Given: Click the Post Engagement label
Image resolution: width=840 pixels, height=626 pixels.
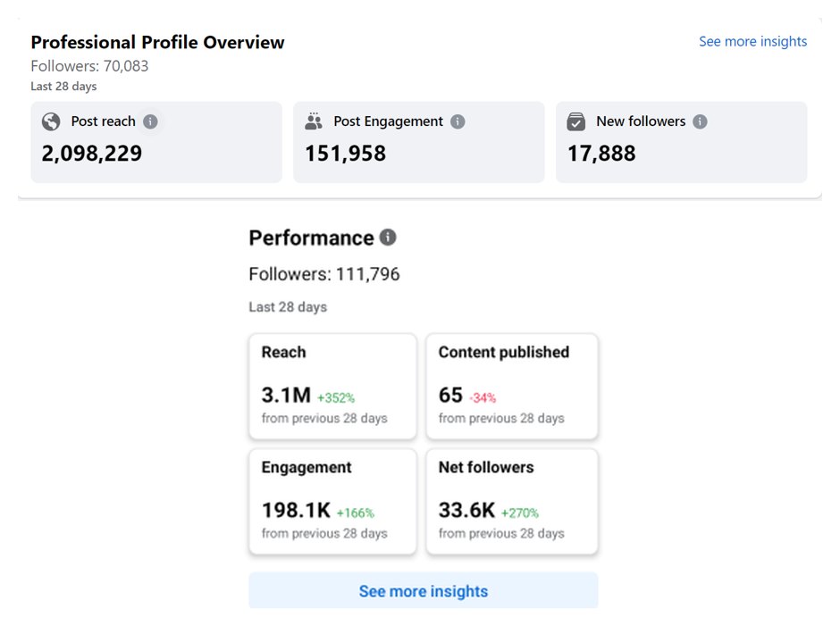Looking at the screenshot, I should tap(389, 121).
